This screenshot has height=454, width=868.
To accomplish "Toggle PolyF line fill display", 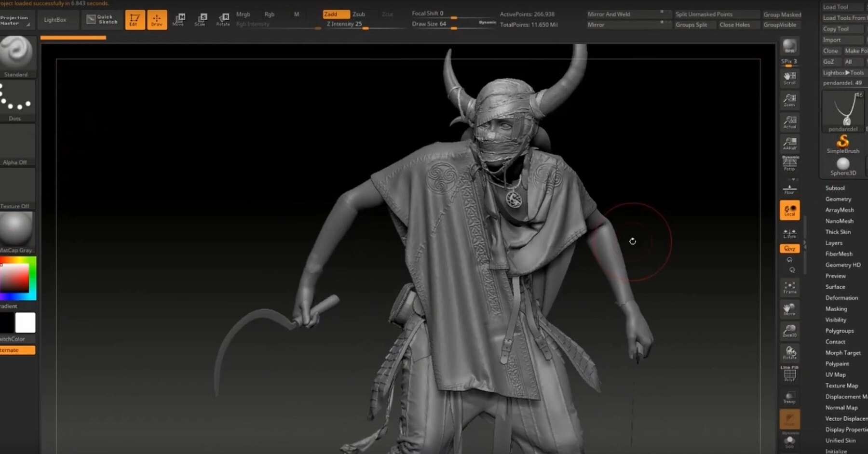I will point(789,374).
